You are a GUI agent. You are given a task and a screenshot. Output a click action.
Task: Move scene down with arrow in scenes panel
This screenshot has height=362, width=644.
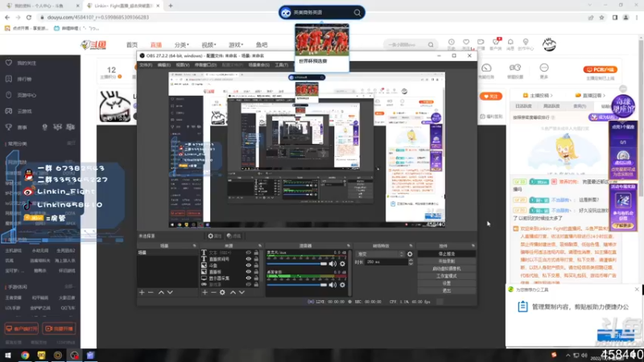point(170,292)
